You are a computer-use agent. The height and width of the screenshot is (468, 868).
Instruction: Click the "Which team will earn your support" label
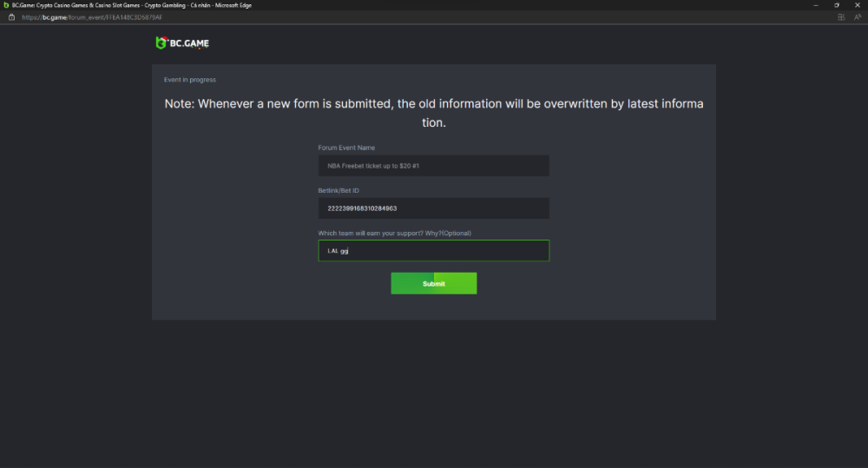click(394, 233)
